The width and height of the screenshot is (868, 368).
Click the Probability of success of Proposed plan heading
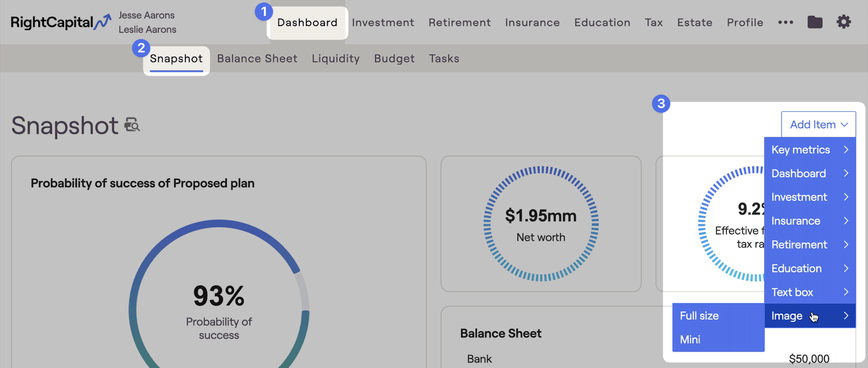point(142,184)
